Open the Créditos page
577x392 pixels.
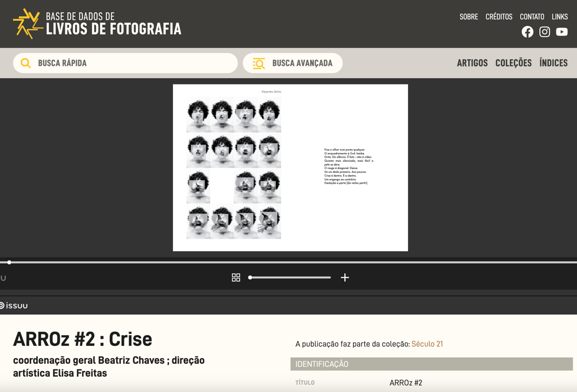tap(499, 16)
